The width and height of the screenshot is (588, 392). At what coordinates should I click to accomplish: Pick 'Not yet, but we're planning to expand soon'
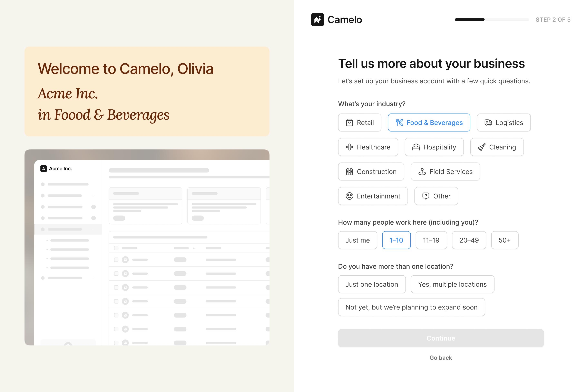tap(411, 307)
